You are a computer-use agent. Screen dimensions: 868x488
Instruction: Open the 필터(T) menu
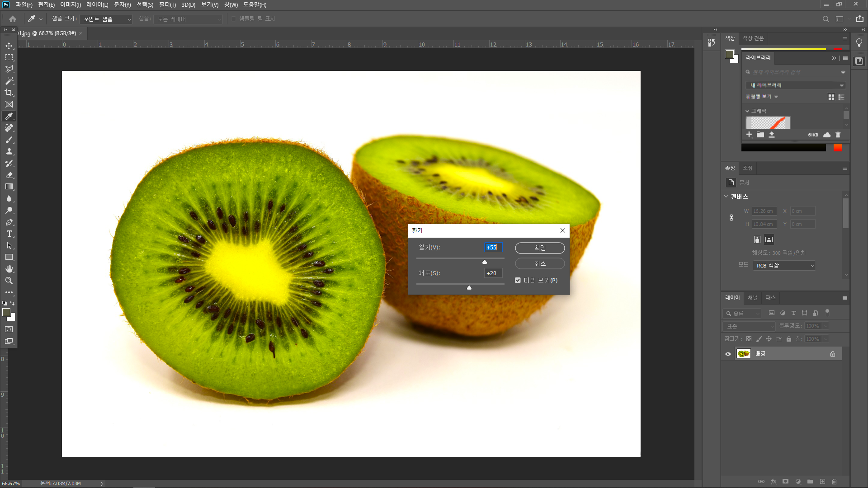167,5
